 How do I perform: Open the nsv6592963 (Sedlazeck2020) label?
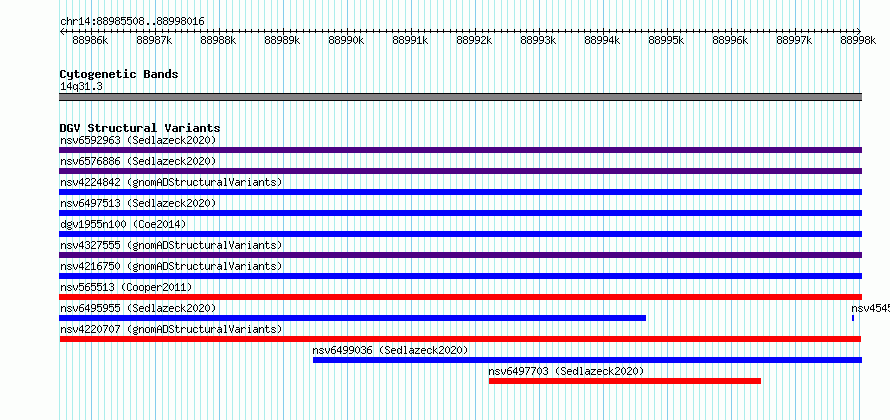pyautogui.click(x=138, y=140)
